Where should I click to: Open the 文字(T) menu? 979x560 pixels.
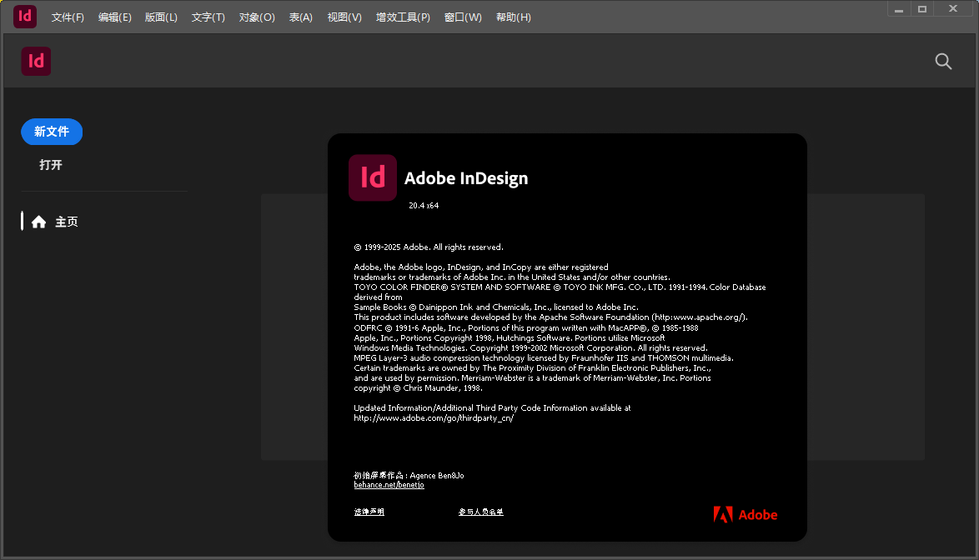pos(208,17)
